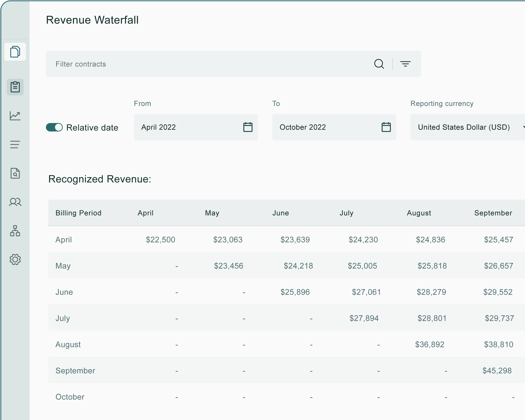Viewport: 525px width, 420px height.
Task: Click the Filter contracts input field
Action: [233, 64]
